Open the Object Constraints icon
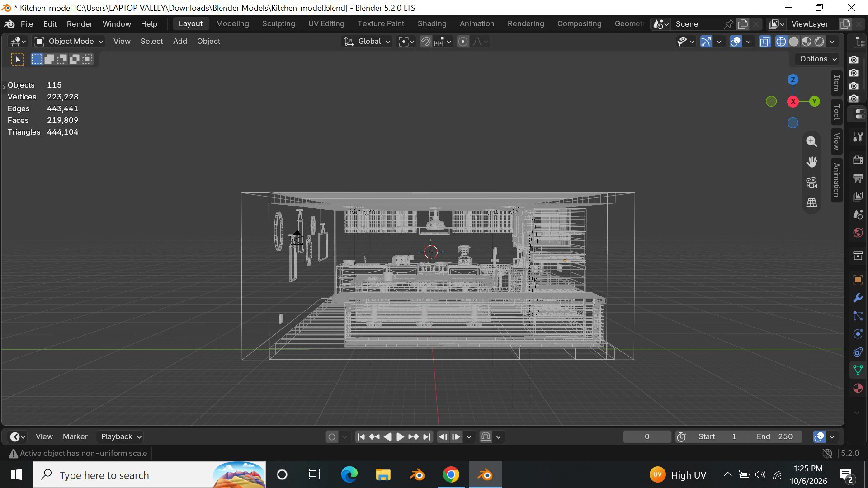 [858, 352]
